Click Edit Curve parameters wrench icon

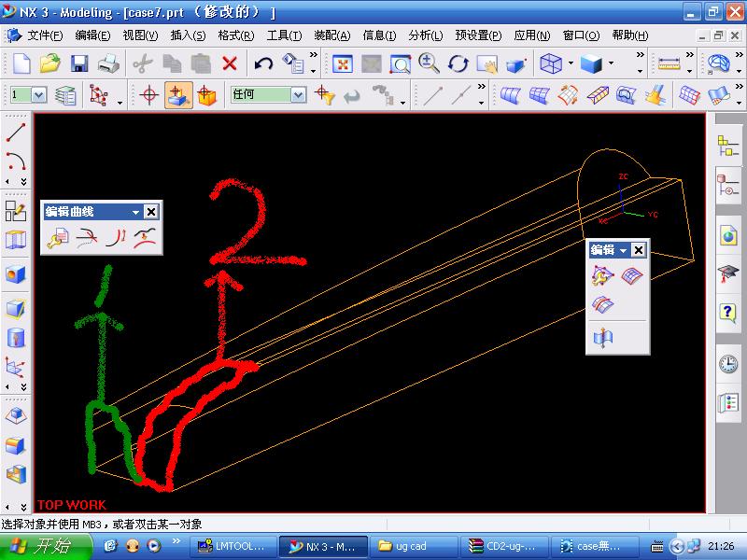[58, 237]
